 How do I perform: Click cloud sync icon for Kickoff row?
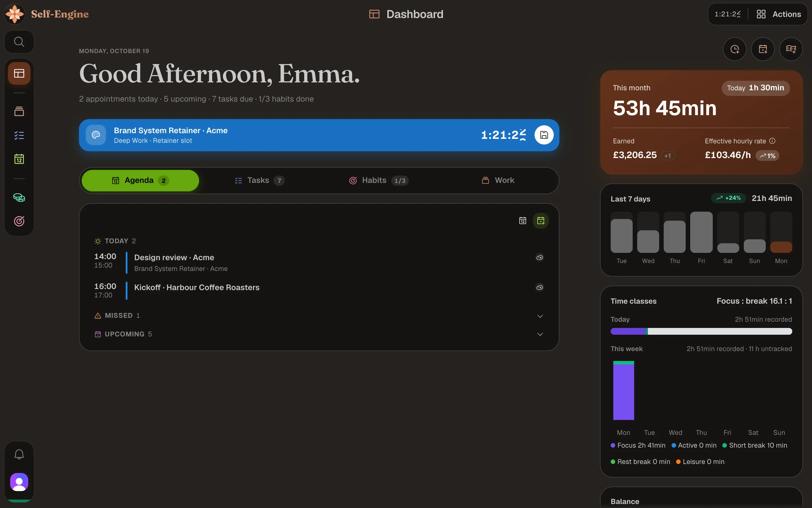pos(540,287)
